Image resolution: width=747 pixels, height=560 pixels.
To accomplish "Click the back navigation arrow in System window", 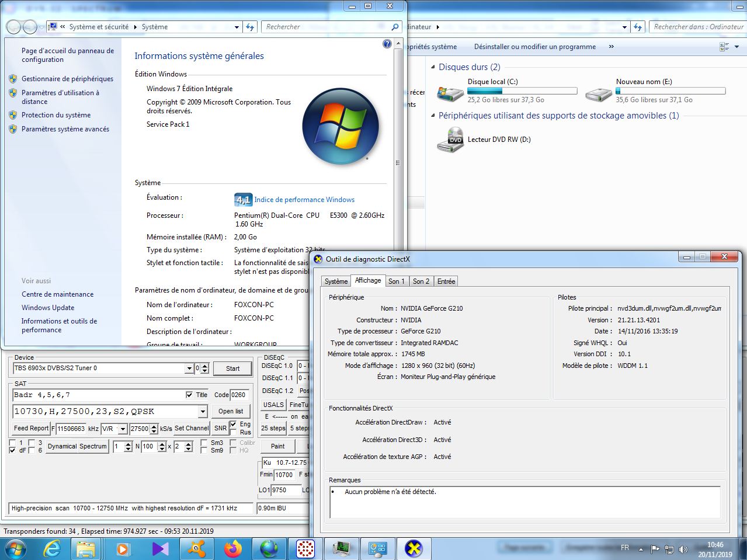I will click(x=14, y=27).
